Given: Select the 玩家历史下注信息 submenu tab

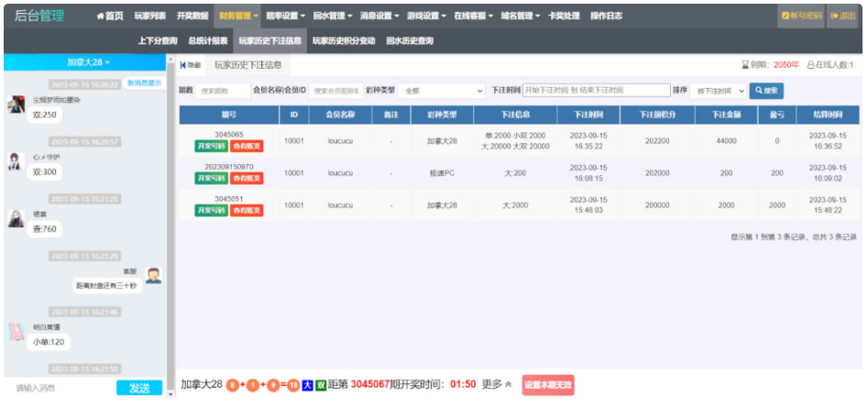Looking at the screenshot, I should click(270, 41).
